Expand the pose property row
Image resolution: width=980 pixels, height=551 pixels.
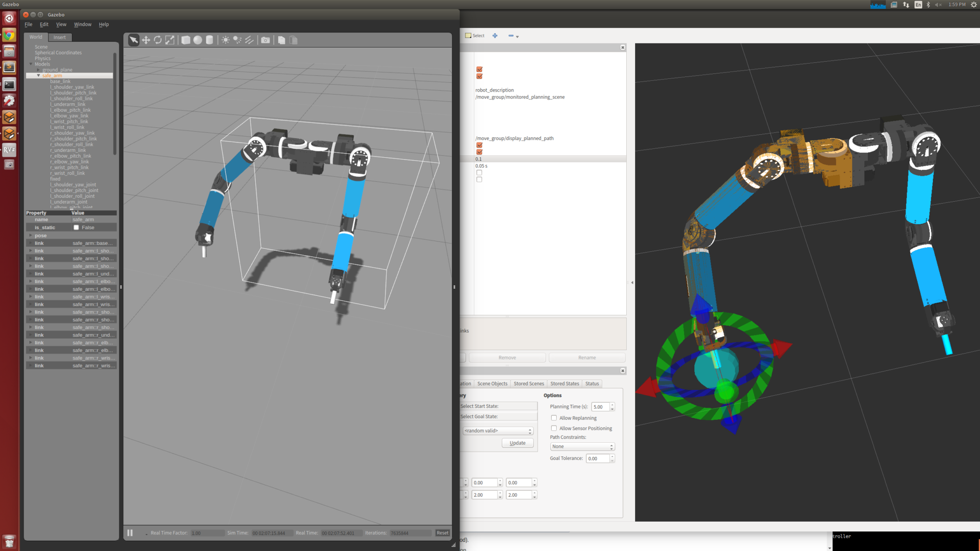[x=31, y=236]
